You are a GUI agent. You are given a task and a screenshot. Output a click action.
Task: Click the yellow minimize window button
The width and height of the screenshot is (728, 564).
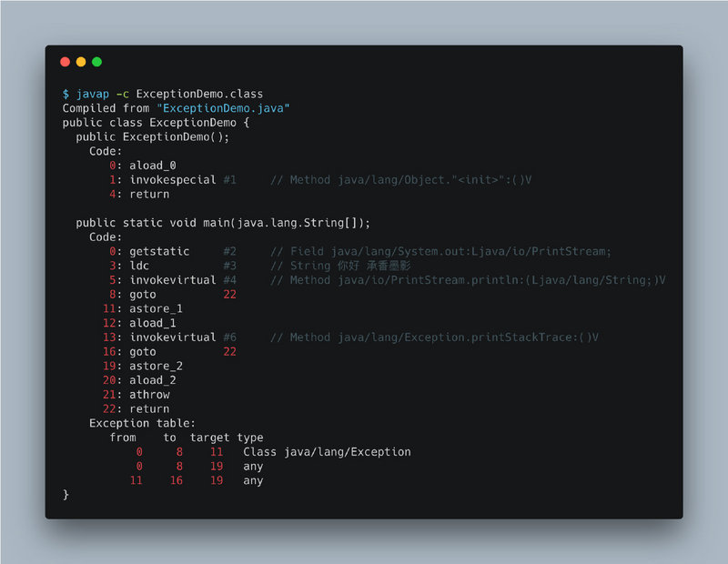(81, 62)
